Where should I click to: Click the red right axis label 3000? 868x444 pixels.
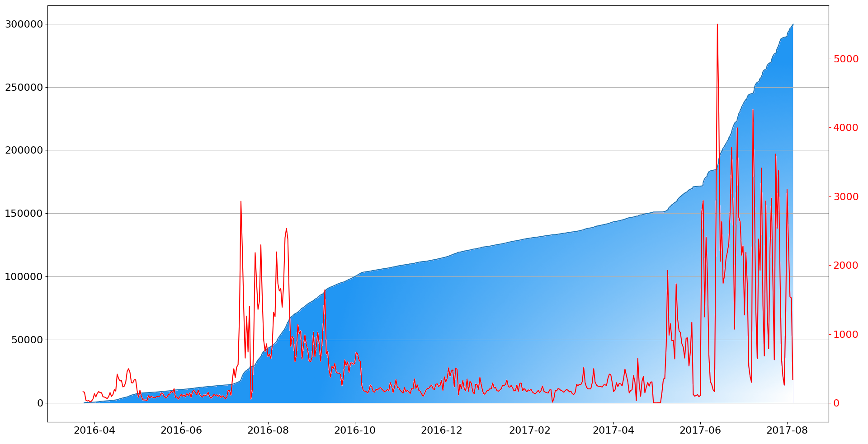[x=845, y=197]
